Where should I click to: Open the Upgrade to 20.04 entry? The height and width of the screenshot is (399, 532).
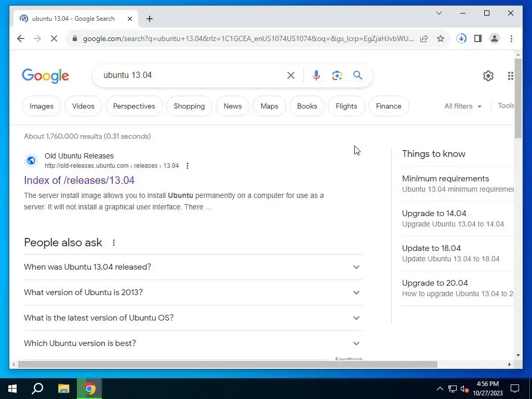[458, 288]
